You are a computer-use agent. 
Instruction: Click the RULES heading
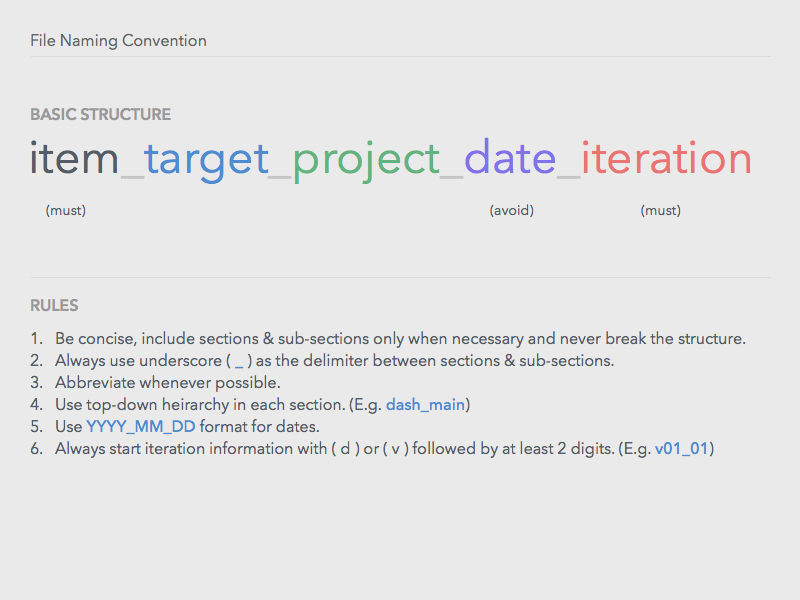(x=54, y=306)
